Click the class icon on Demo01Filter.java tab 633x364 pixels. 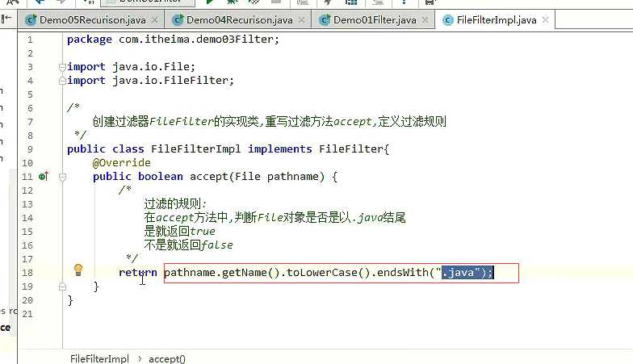coord(325,20)
